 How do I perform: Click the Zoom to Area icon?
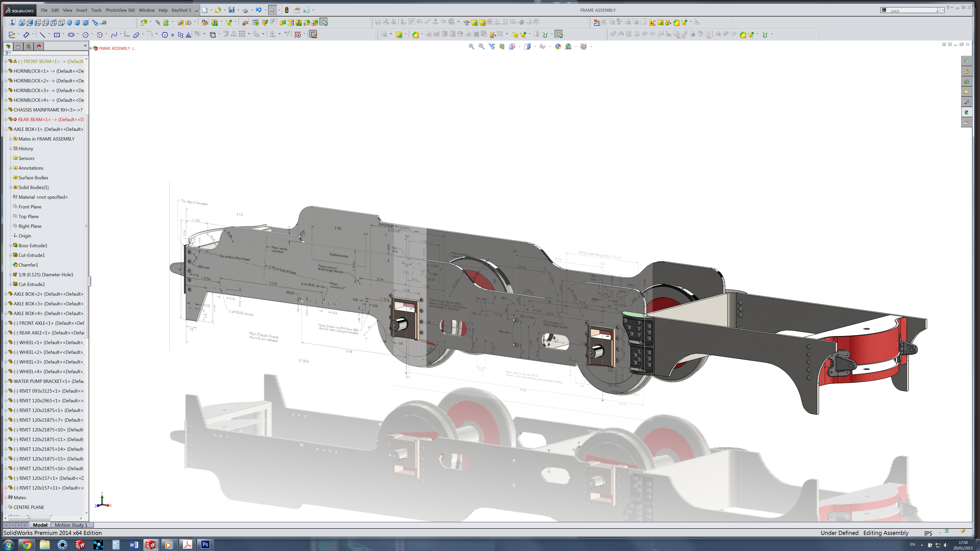pyautogui.click(x=481, y=46)
